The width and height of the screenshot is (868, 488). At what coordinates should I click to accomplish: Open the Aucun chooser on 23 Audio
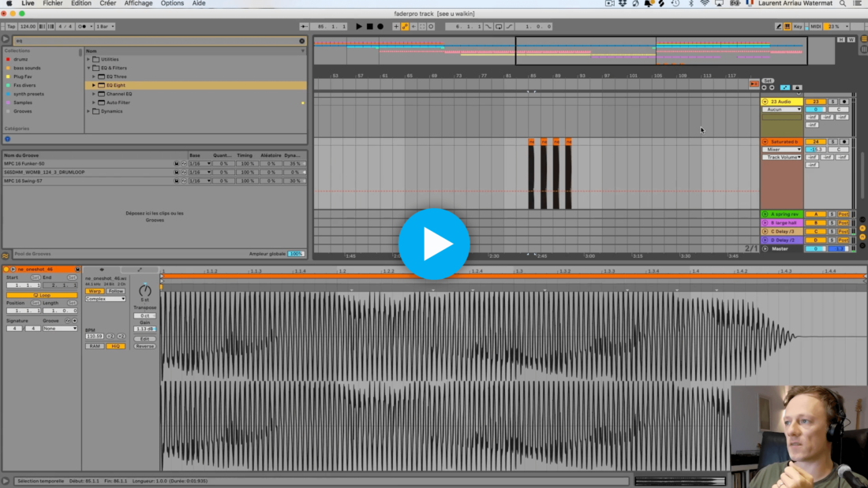[x=782, y=110]
